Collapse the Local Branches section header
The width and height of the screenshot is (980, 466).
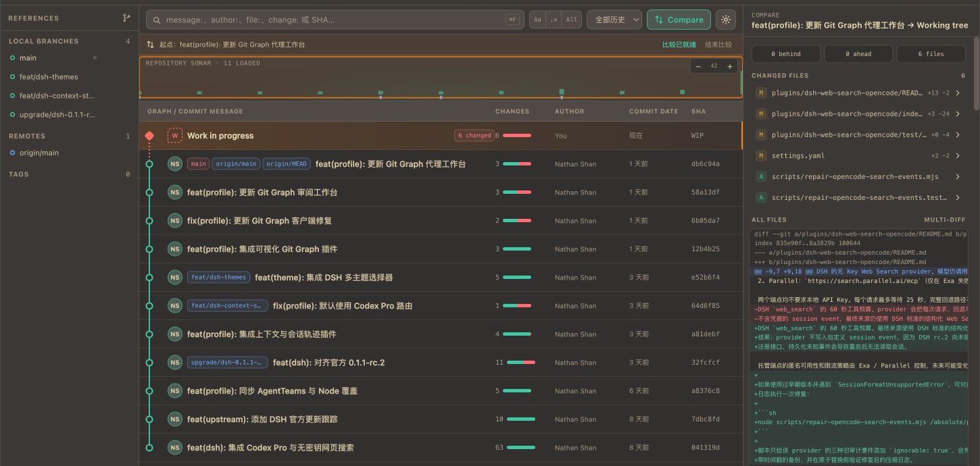[69, 41]
